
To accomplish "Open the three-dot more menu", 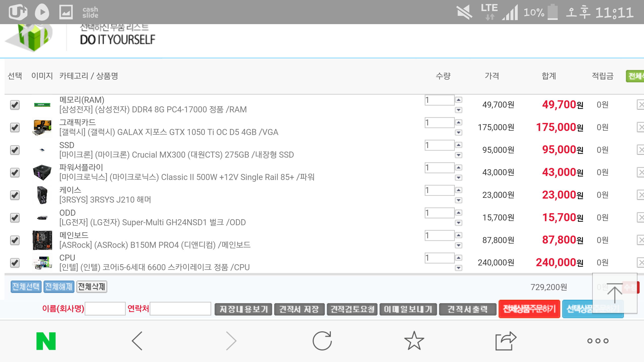I will pos(598,341).
